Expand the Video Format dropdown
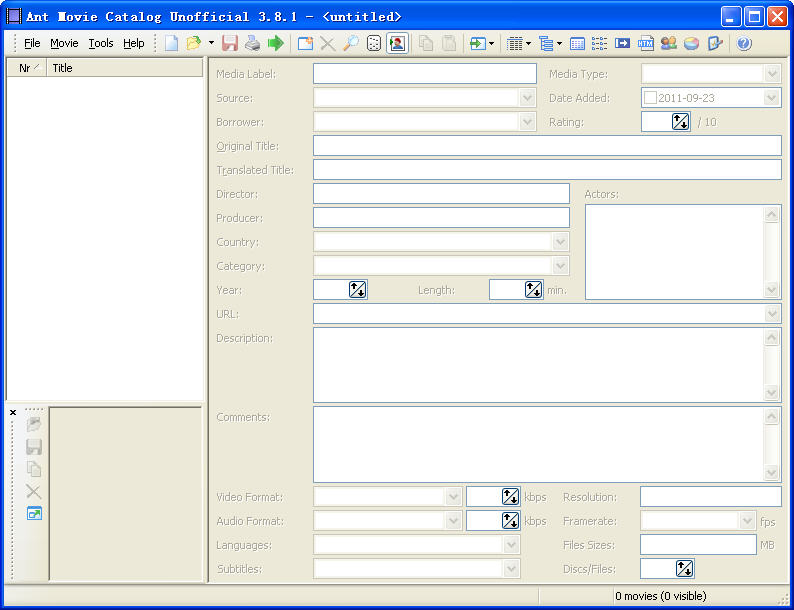Image resolution: width=794 pixels, height=610 pixels. [x=452, y=497]
